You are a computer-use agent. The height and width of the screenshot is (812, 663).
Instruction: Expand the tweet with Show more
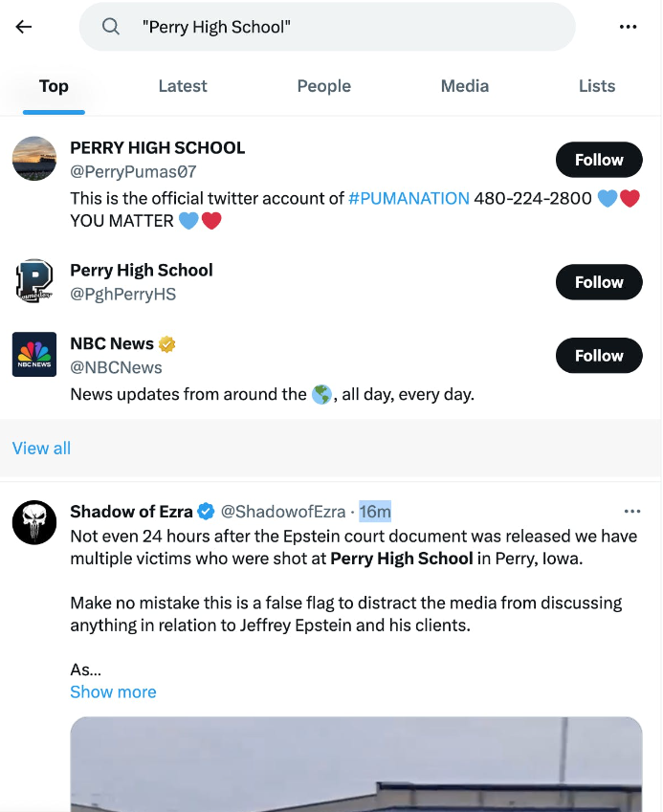pyautogui.click(x=113, y=691)
